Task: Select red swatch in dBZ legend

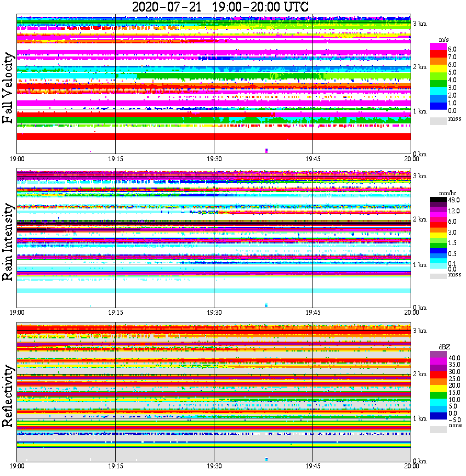Action: point(439,375)
